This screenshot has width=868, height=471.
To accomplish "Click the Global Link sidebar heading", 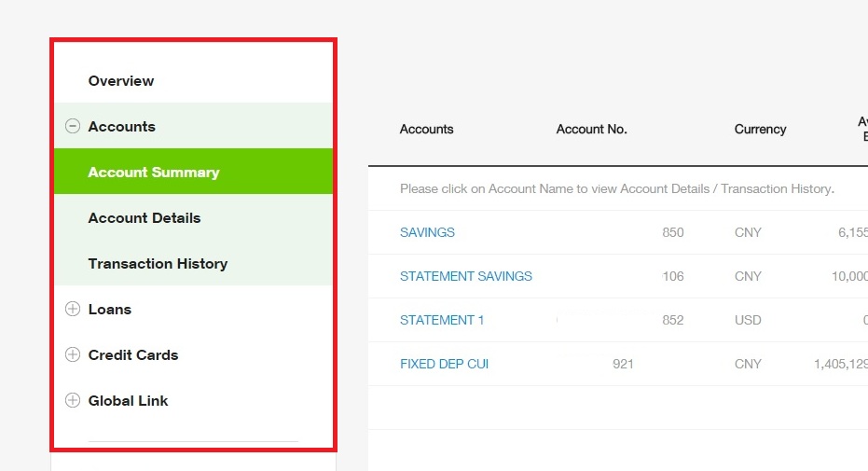I will coord(128,401).
